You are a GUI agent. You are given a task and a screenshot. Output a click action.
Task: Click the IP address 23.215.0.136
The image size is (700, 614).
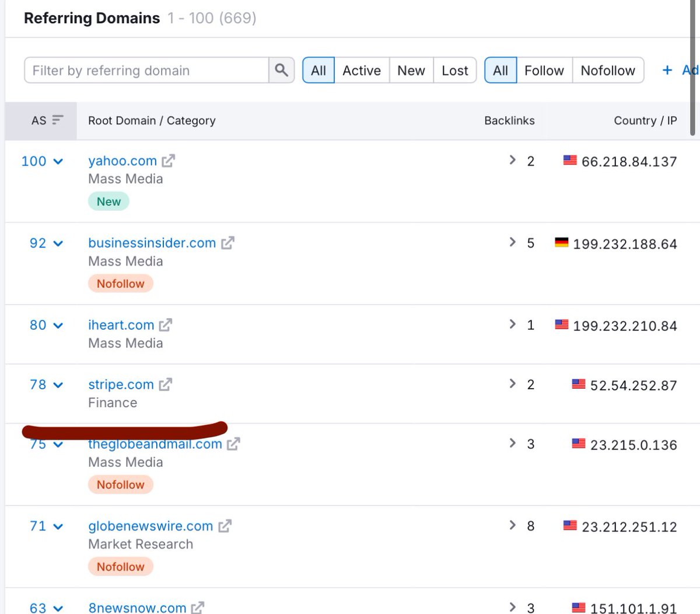point(633,445)
